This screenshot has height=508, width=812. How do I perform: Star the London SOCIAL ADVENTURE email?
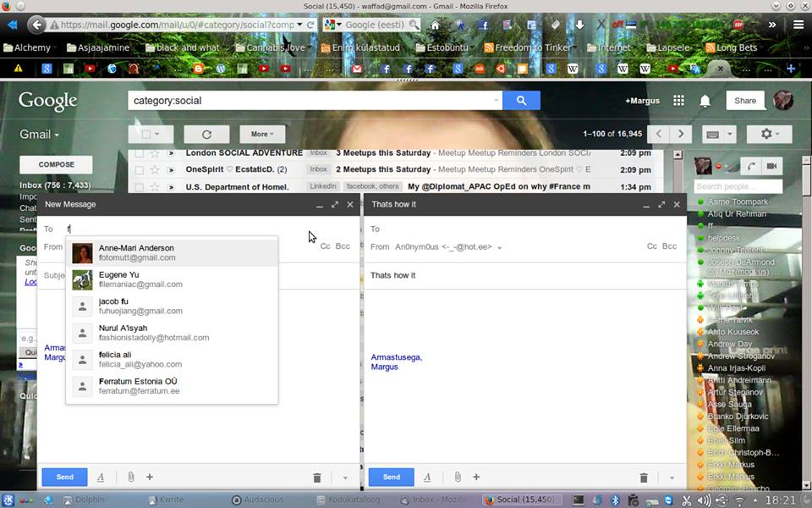tap(154, 153)
